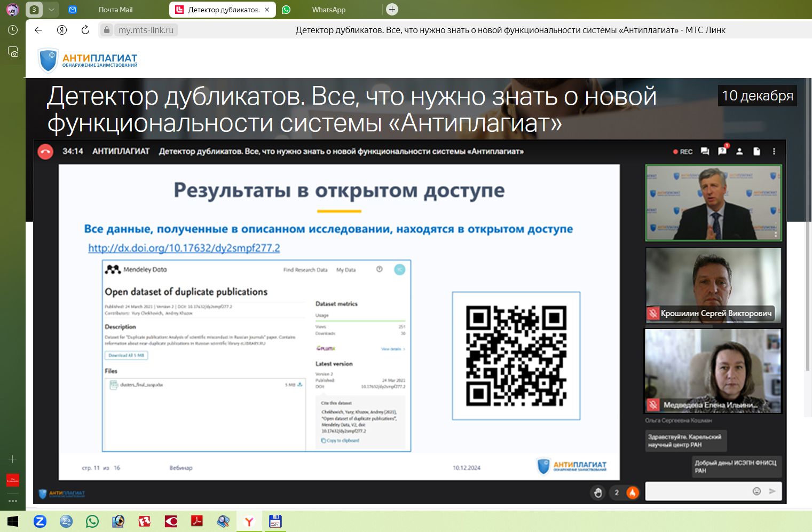Reload the page with refresh icon
The height and width of the screenshot is (532, 812).
click(x=85, y=30)
